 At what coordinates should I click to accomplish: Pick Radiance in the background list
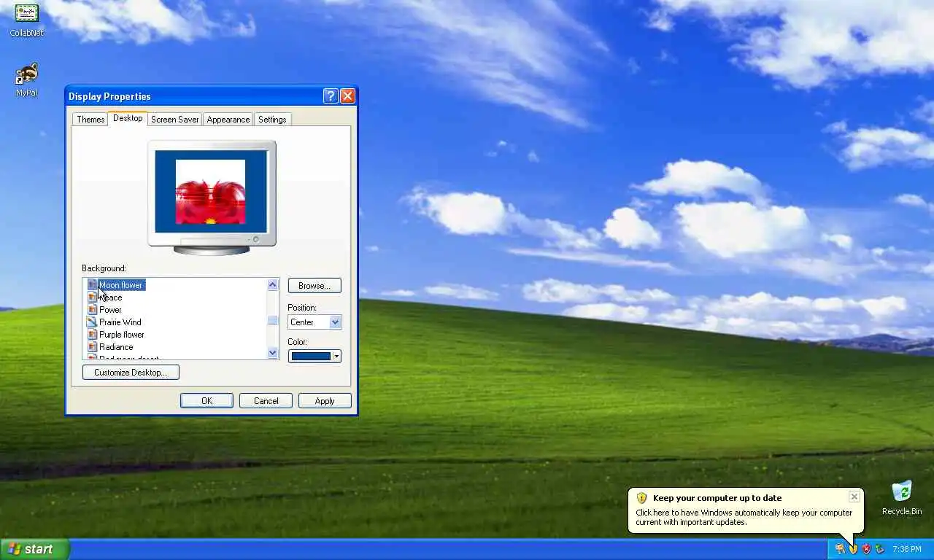[116, 347]
